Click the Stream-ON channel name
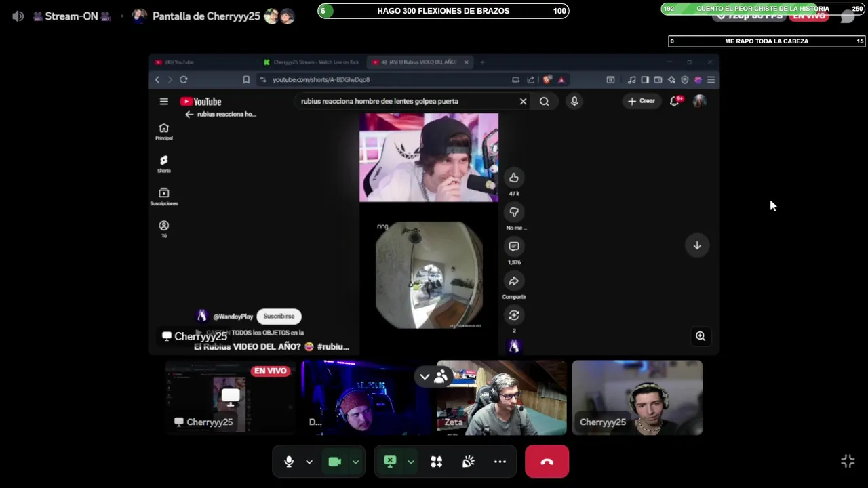This screenshot has height=488, width=868. pyautogui.click(x=71, y=16)
